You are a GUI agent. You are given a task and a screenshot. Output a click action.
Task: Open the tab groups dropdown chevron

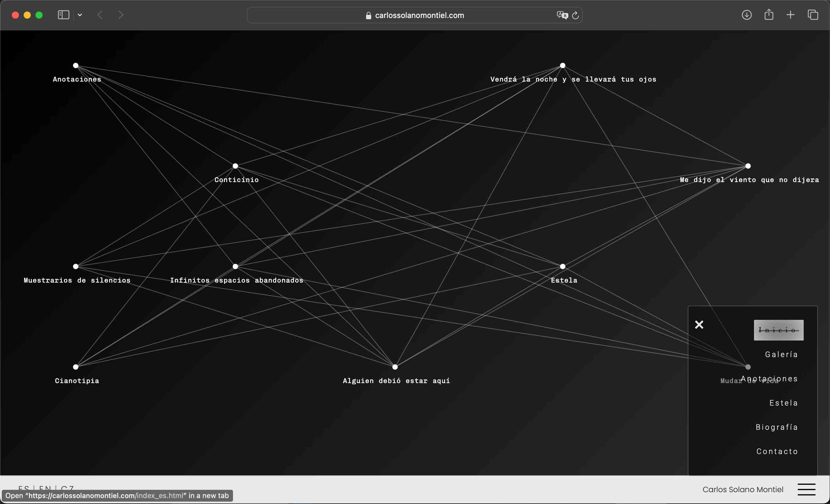coord(80,15)
